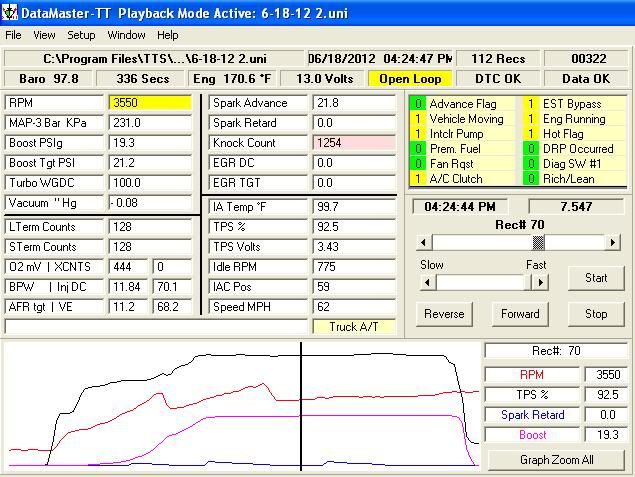The image size is (635, 477).
Task: Select the Boost graph legend label
Action: point(532,435)
